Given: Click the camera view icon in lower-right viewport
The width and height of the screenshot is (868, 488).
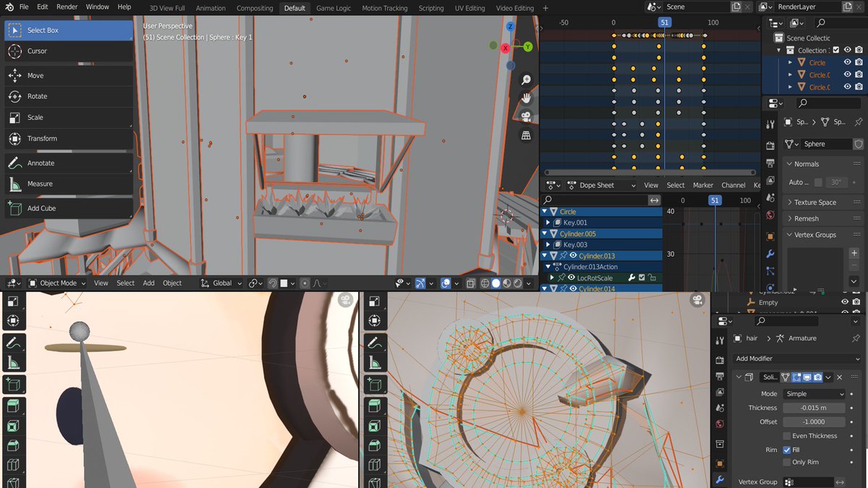Looking at the screenshot, I should point(697,299).
